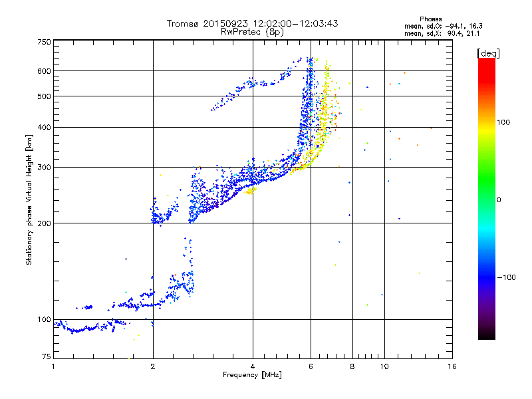The width and height of the screenshot is (532, 399).
Task: Select the 'mean, sd,O: -94.1, 16.3' statistics line
Action: [443, 26]
